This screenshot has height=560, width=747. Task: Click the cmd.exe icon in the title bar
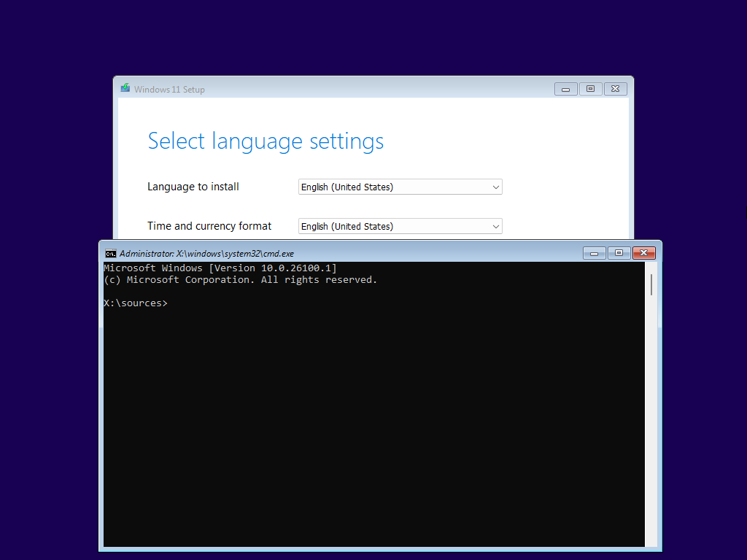111,253
